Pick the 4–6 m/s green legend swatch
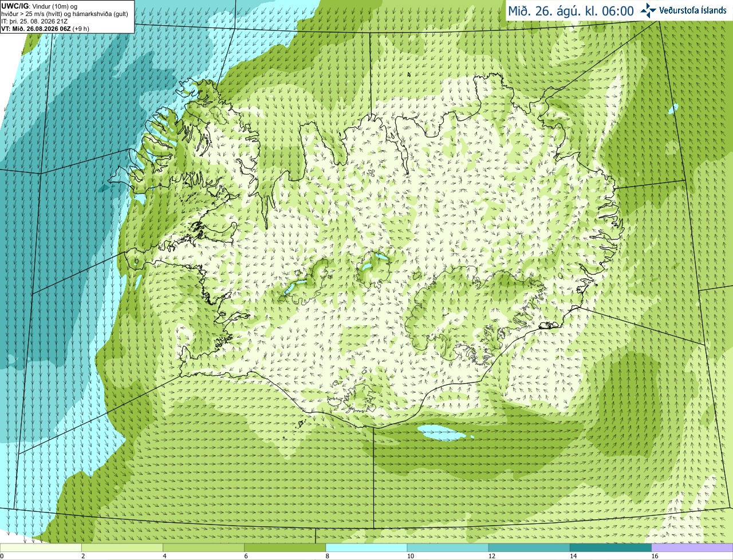This screenshot has height=560, width=733. (204, 548)
